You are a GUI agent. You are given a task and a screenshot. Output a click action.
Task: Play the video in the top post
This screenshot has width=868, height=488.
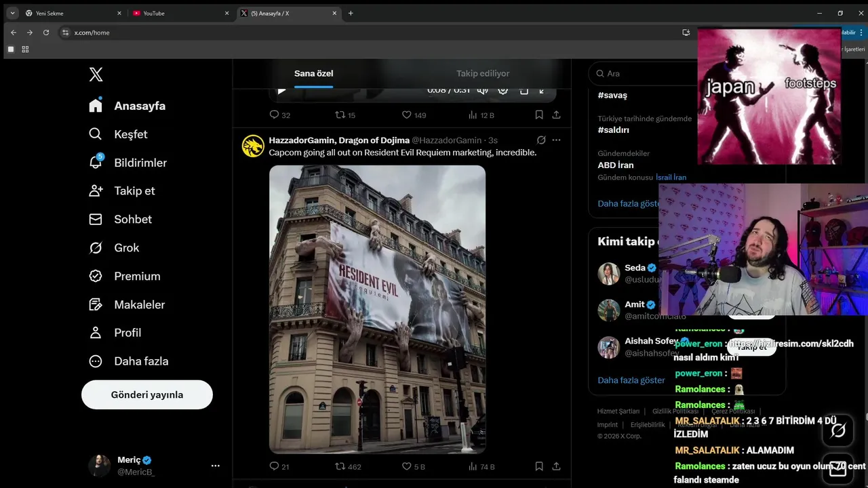[282, 90]
